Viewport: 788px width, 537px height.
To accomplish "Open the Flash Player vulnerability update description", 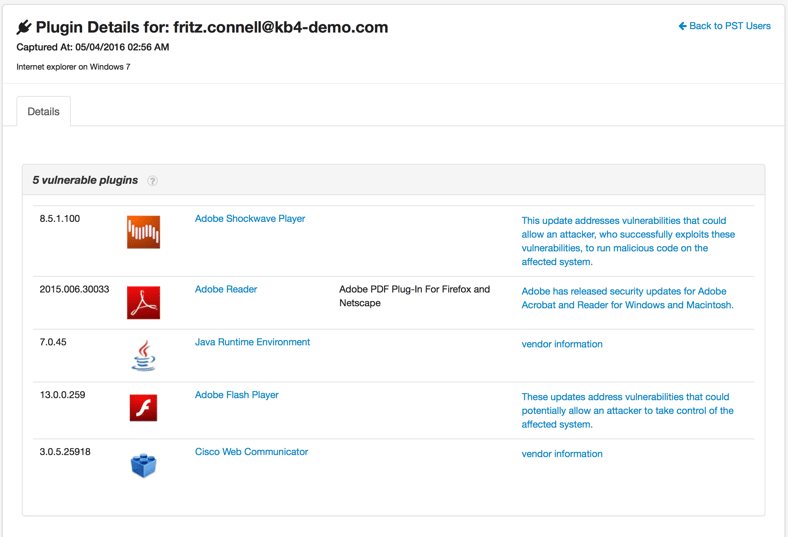I will [627, 410].
